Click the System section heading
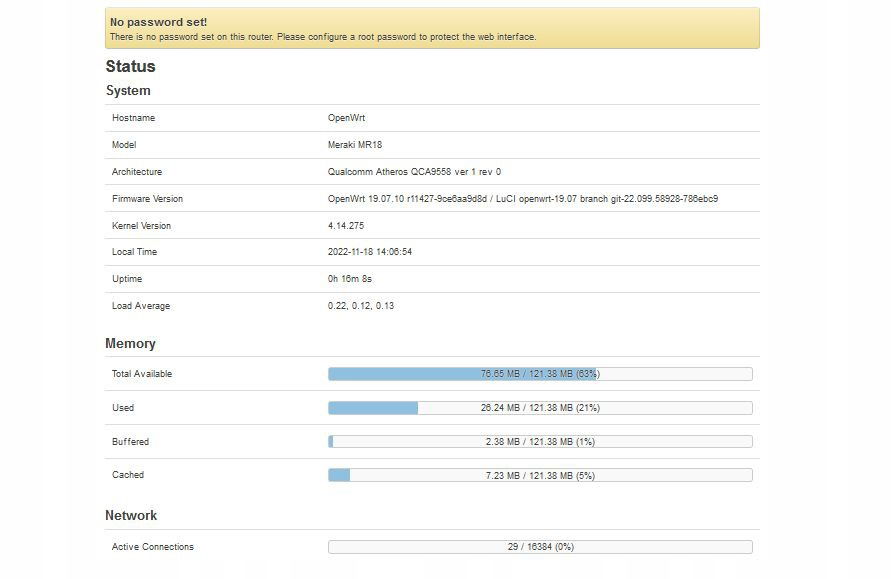The image size is (893, 579). 128,91
